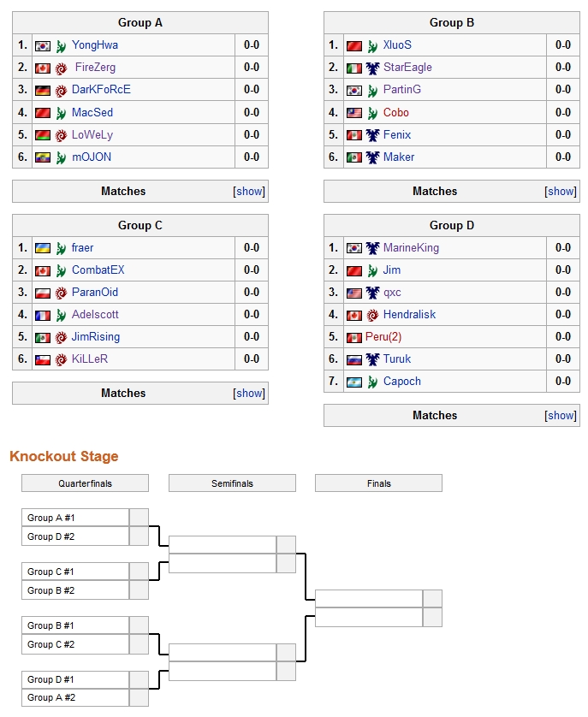Show the Group A matches
The height and width of the screenshot is (717, 588).
250,192
